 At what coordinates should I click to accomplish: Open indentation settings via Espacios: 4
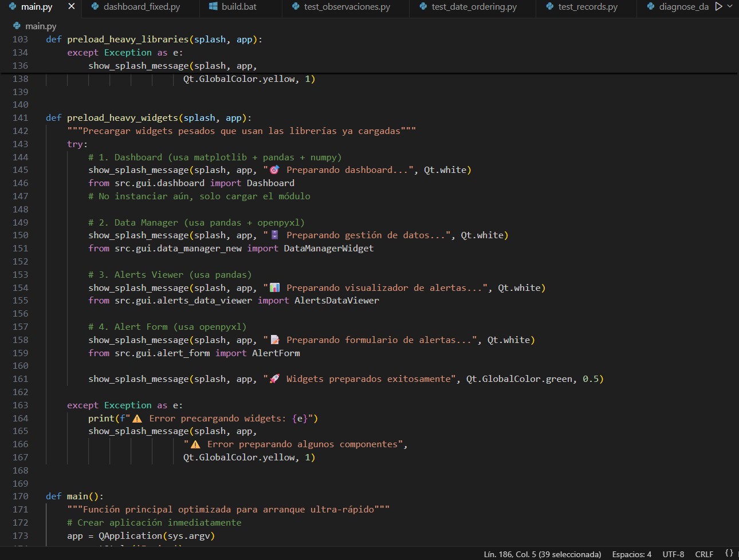pos(631,554)
